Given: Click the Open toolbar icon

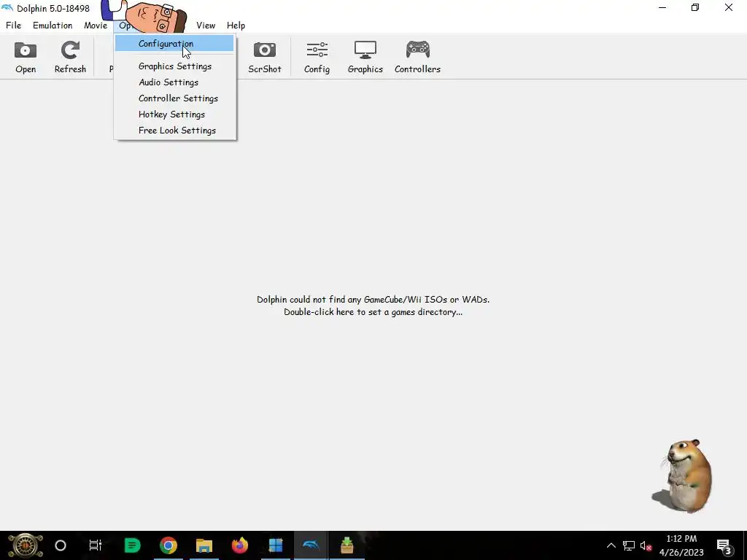Looking at the screenshot, I should 26,57.
